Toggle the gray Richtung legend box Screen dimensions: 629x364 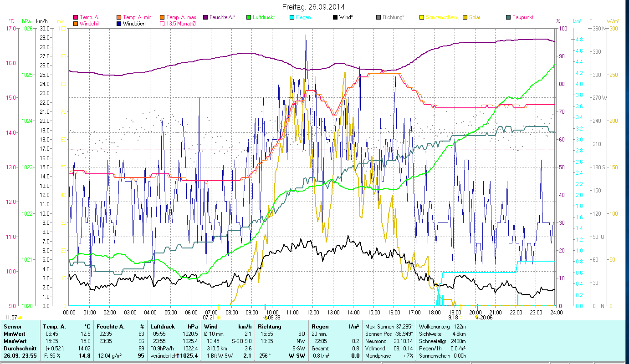[x=378, y=18]
